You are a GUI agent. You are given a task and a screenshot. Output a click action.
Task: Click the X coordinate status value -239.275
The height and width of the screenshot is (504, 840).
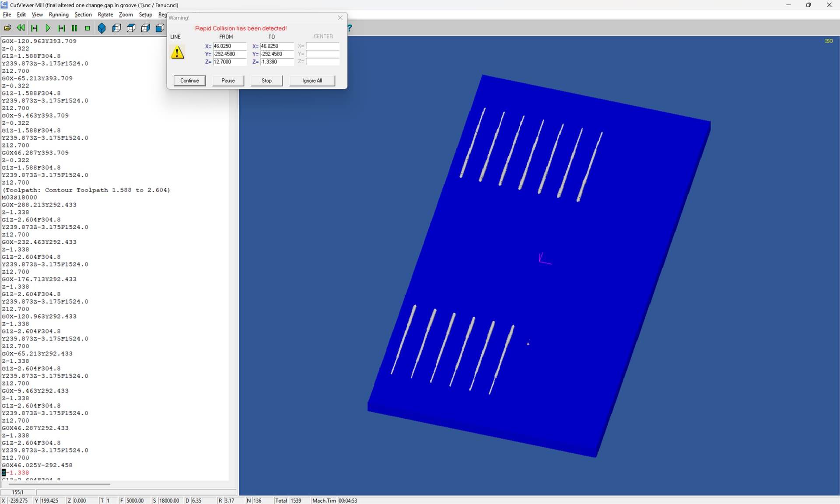coord(18,500)
